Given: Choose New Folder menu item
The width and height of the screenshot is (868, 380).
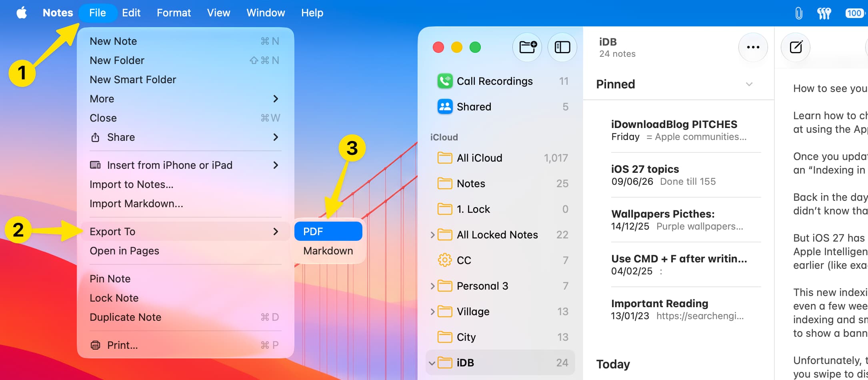Looking at the screenshot, I should tap(185, 60).
